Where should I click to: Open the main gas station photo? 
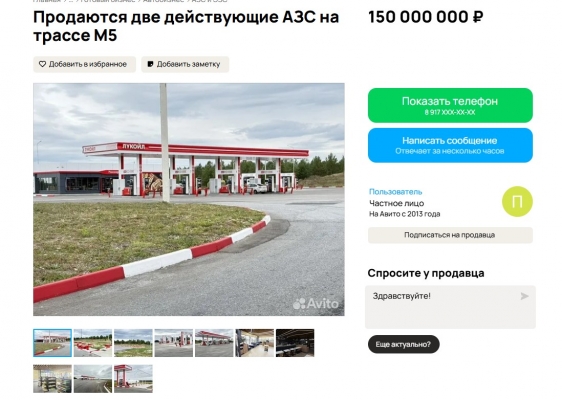coord(189,200)
